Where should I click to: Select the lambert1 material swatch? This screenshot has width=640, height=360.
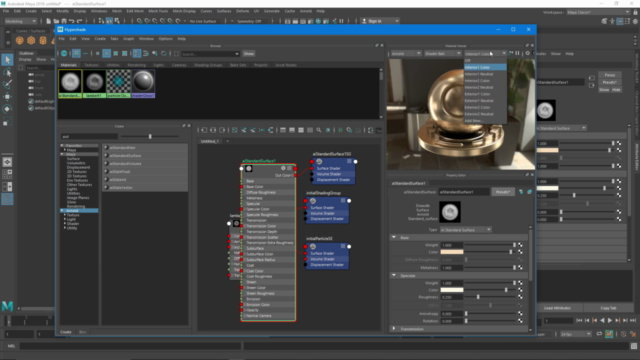coord(94,84)
